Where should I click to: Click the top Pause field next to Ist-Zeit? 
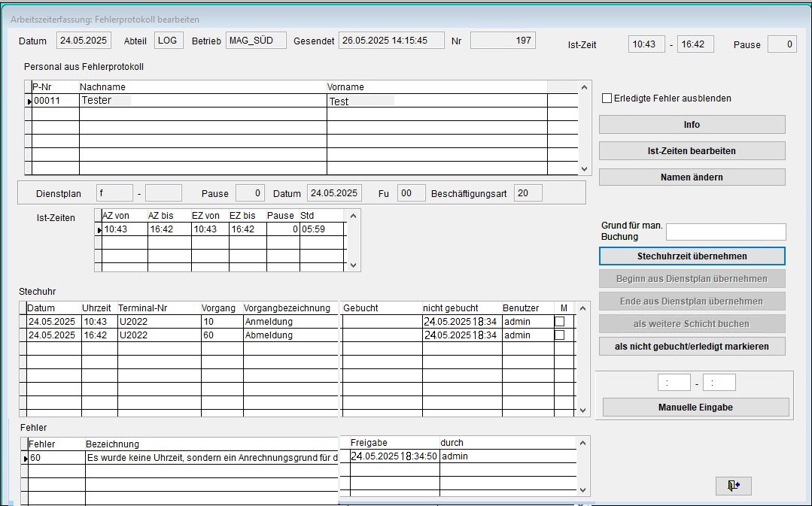tap(782, 44)
